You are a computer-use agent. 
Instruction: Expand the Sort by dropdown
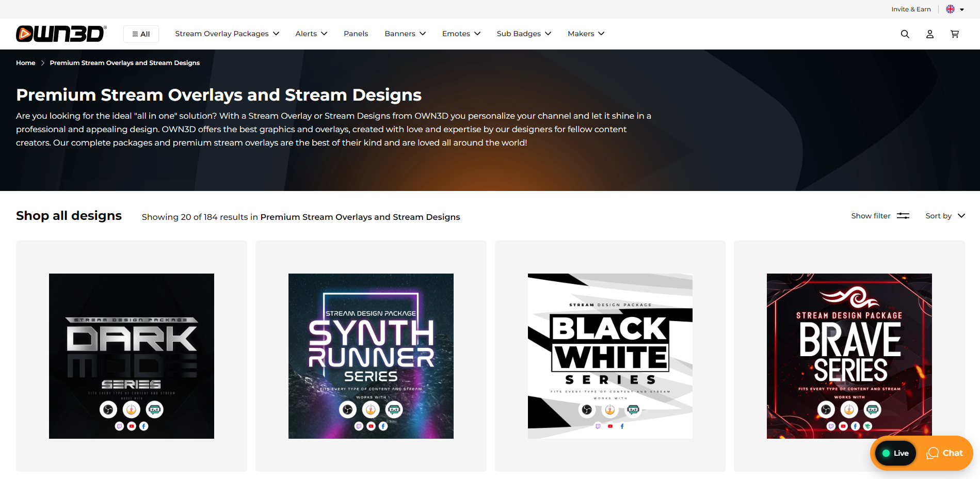944,216
